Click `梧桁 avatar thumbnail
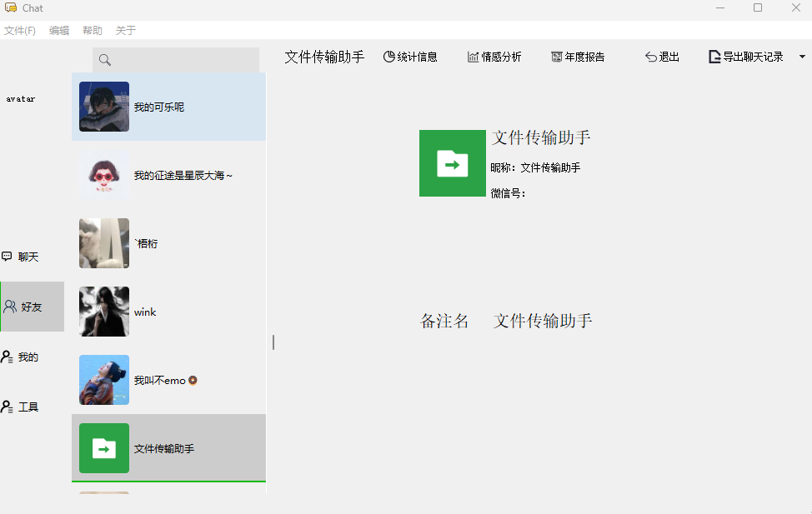This screenshot has width=812, height=514. [104, 243]
